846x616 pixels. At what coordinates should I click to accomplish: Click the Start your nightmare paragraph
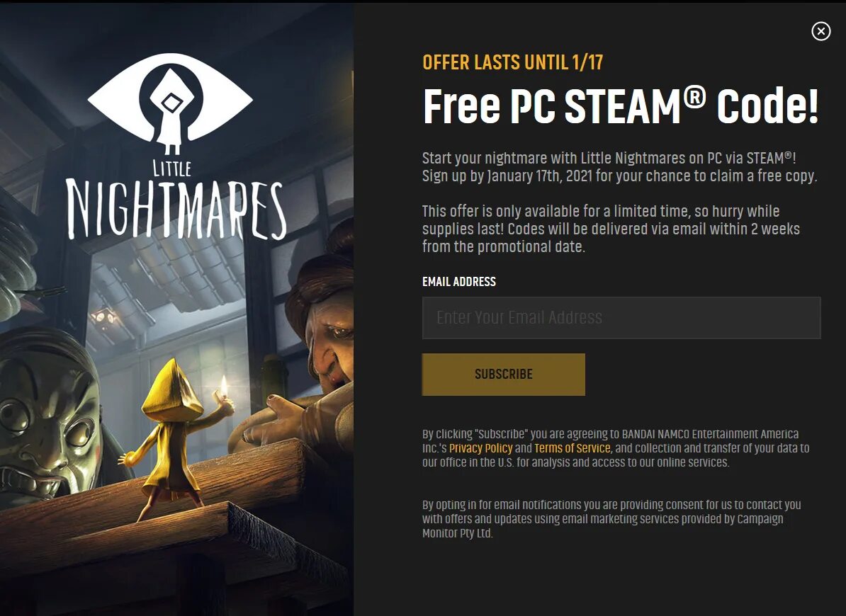pyautogui.click(x=619, y=167)
